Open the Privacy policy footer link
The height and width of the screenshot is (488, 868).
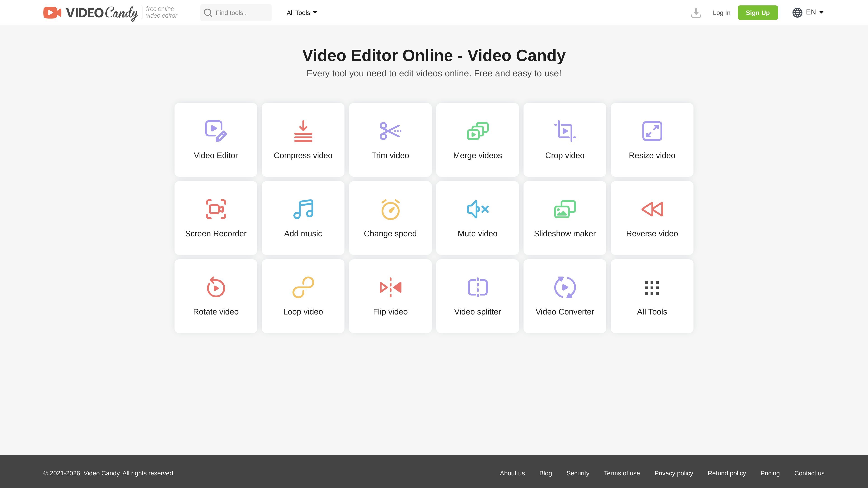674,473
